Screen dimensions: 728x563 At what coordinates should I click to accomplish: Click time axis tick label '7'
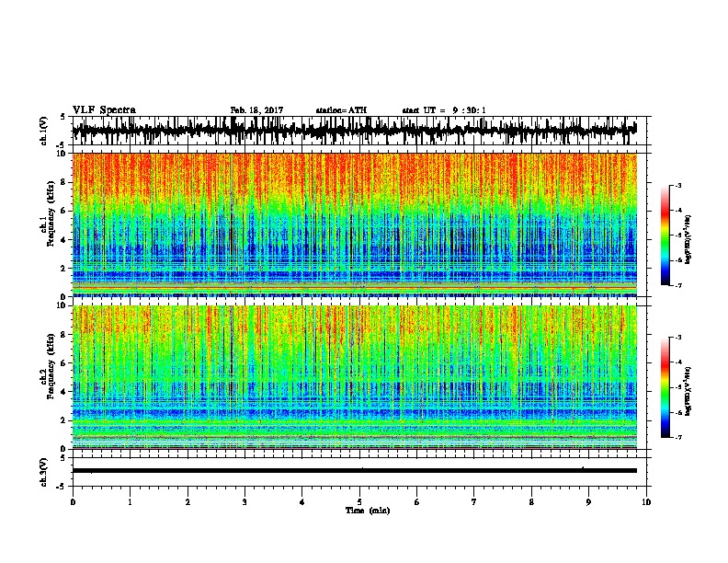(x=474, y=502)
